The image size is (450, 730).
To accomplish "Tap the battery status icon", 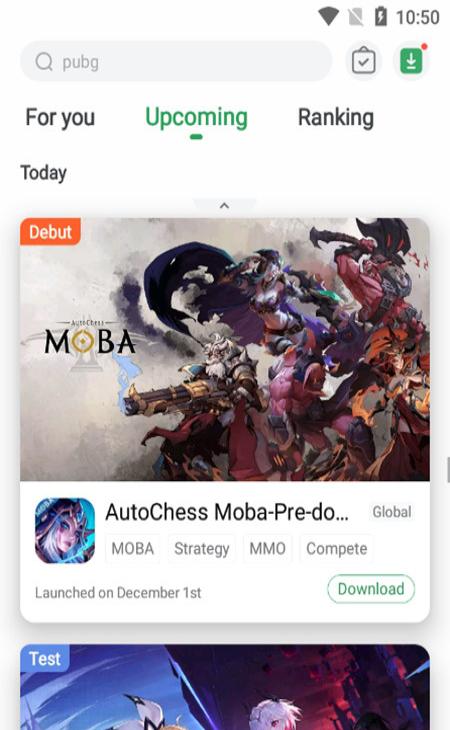I will [381, 17].
